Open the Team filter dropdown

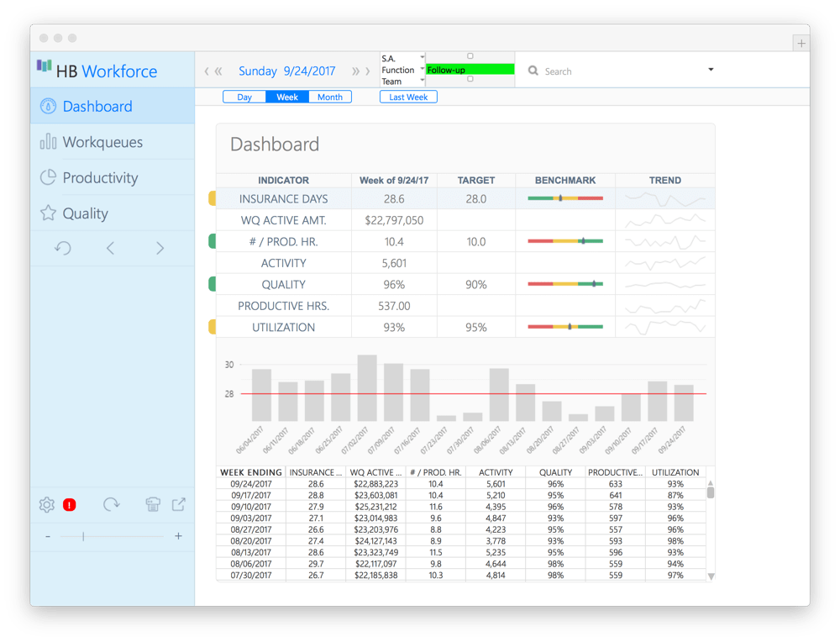coord(423,81)
